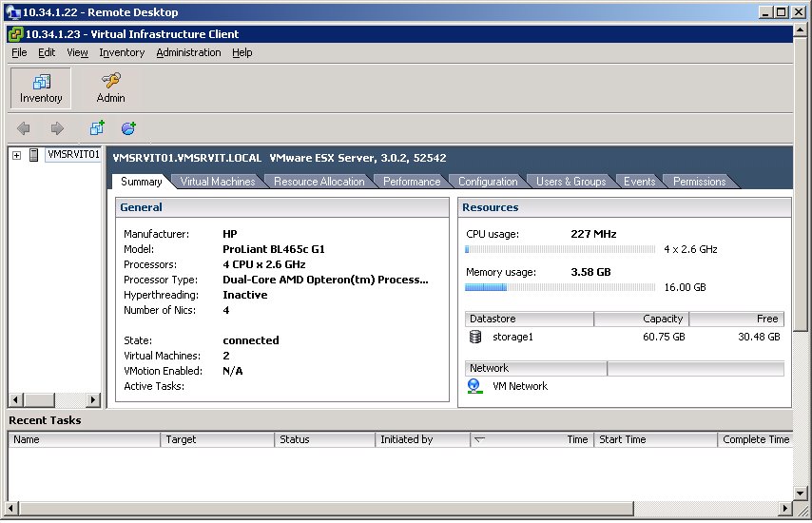Viewport: 812px width, 523px height.
Task: Click the connected state value
Action: click(x=251, y=340)
